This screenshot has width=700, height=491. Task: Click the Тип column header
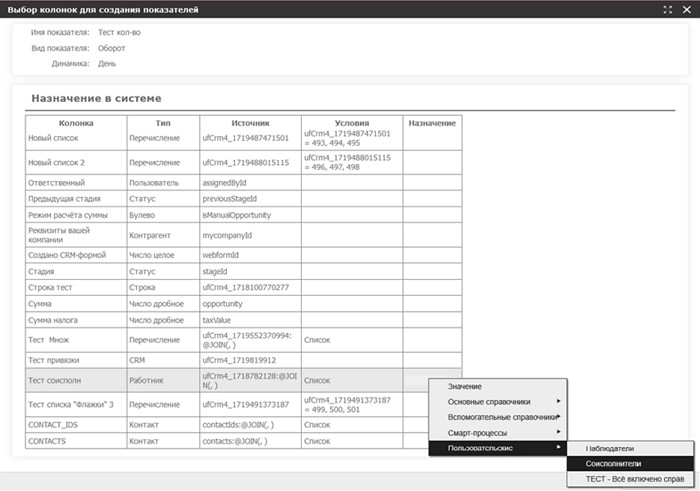(x=163, y=123)
